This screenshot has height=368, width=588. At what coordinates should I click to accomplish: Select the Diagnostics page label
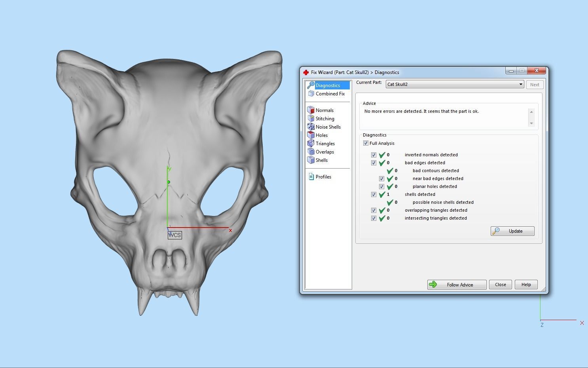(x=328, y=85)
